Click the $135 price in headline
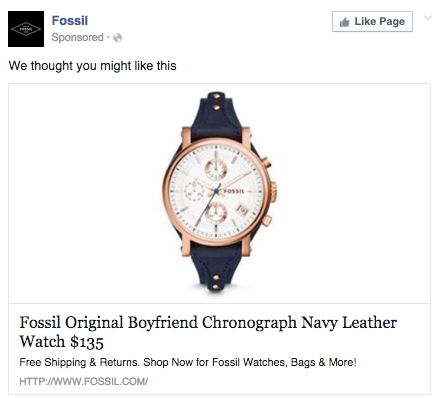This screenshot has width=441, height=398. pos(87,342)
